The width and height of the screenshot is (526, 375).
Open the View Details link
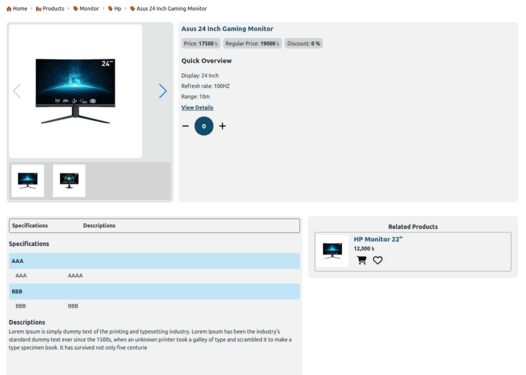pos(197,108)
